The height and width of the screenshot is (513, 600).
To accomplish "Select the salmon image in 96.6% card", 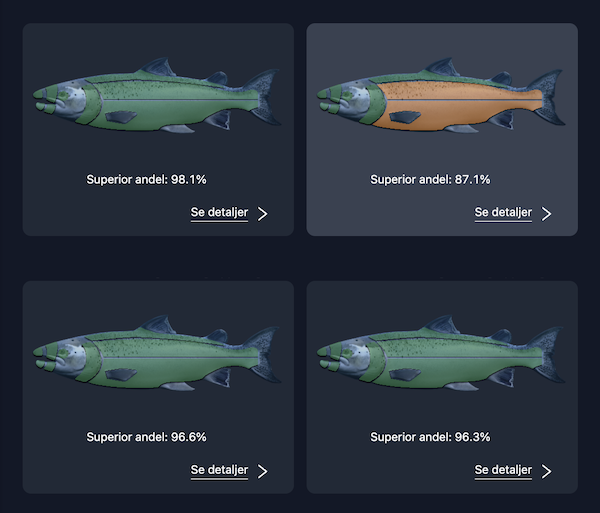I will pyautogui.click(x=157, y=353).
